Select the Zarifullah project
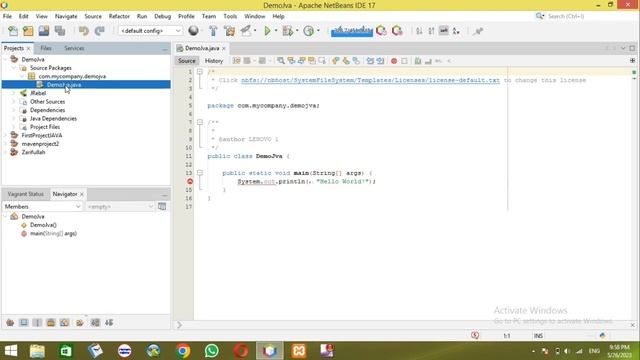Image resolution: width=640 pixels, height=360 pixels. coord(33,152)
